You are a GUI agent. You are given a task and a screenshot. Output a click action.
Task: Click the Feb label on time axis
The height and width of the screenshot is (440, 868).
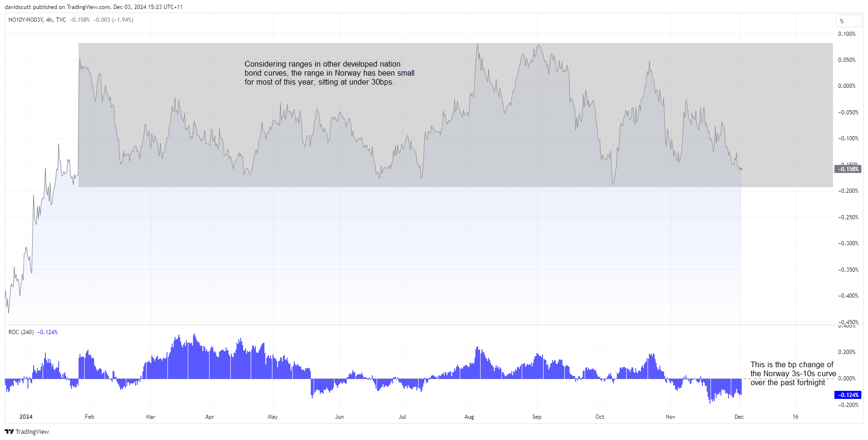coord(89,417)
